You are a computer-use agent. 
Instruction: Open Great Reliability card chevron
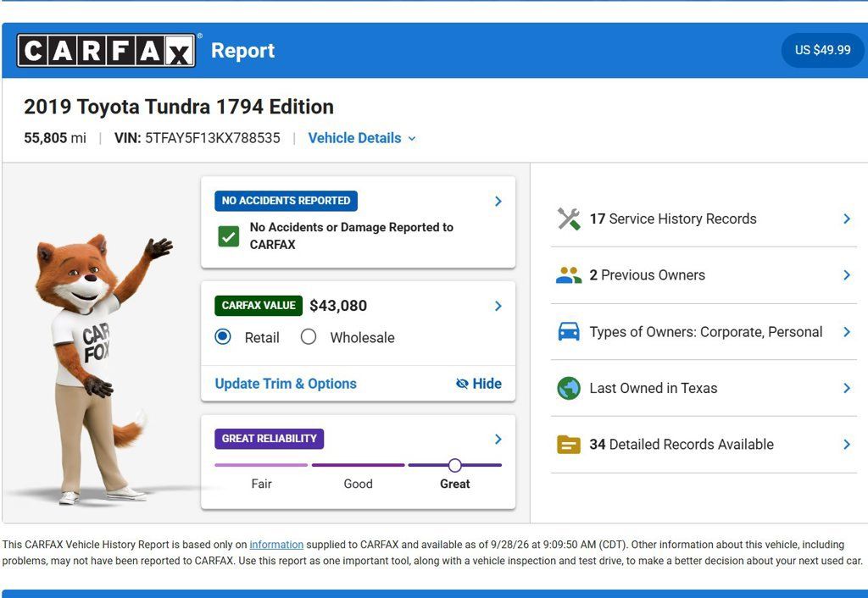click(x=498, y=440)
